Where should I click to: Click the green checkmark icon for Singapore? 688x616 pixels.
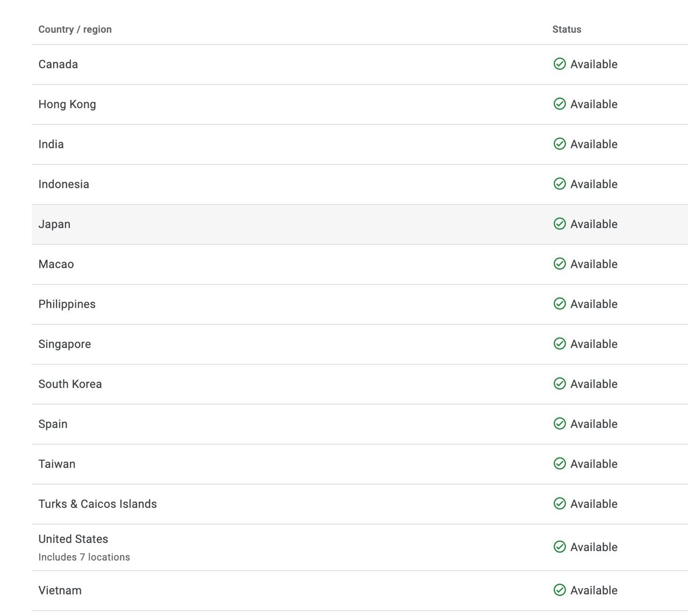(x=560, y=343)
